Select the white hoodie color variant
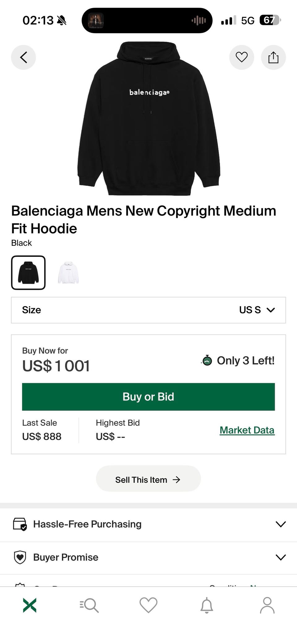The image size is (297, 644). coord(68,273)
